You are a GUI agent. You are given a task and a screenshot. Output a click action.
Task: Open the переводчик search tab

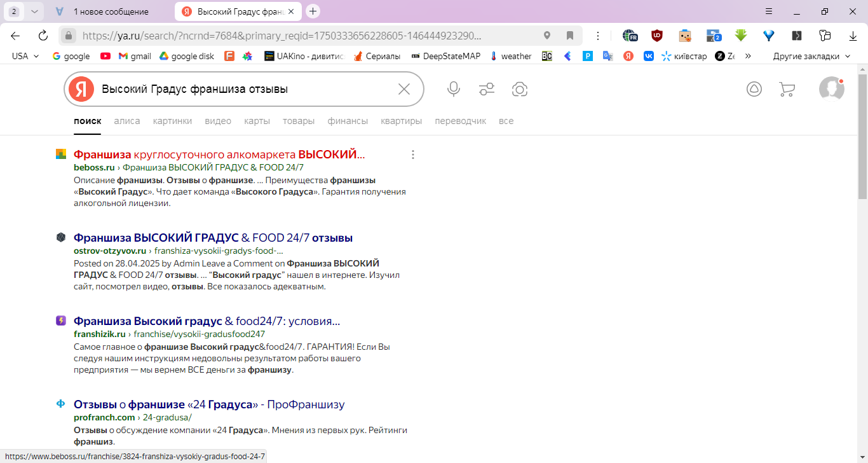pyautogui.click(x=460, y=121)
